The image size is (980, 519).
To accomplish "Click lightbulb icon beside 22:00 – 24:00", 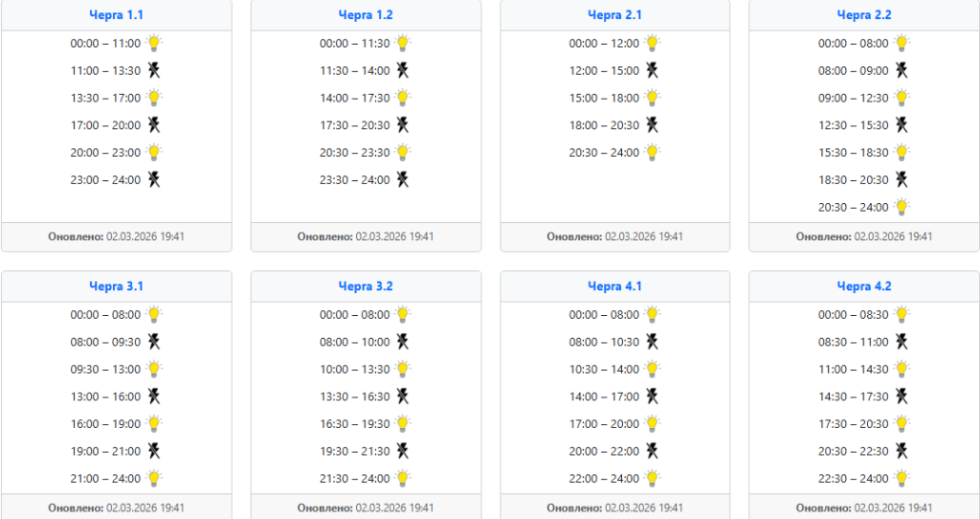I will [x=652, y=479].
